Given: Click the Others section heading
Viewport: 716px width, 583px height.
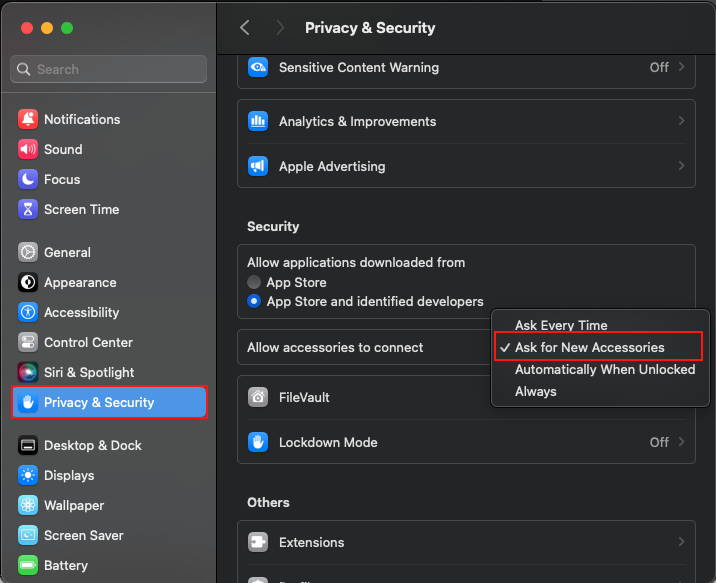Looking at the screenshot, I should pos(268,502).
